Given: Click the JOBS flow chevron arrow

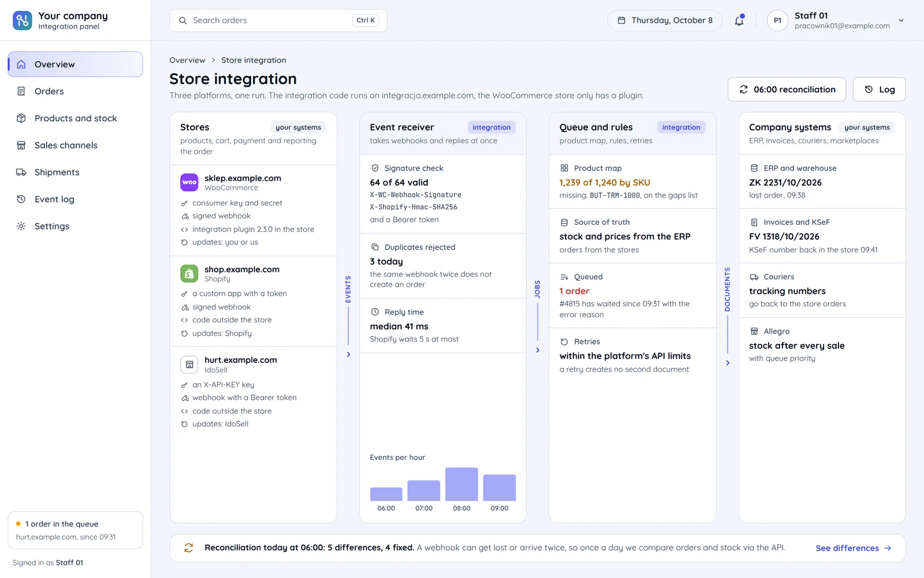Looking at the screenshot, I should [538, 350].
